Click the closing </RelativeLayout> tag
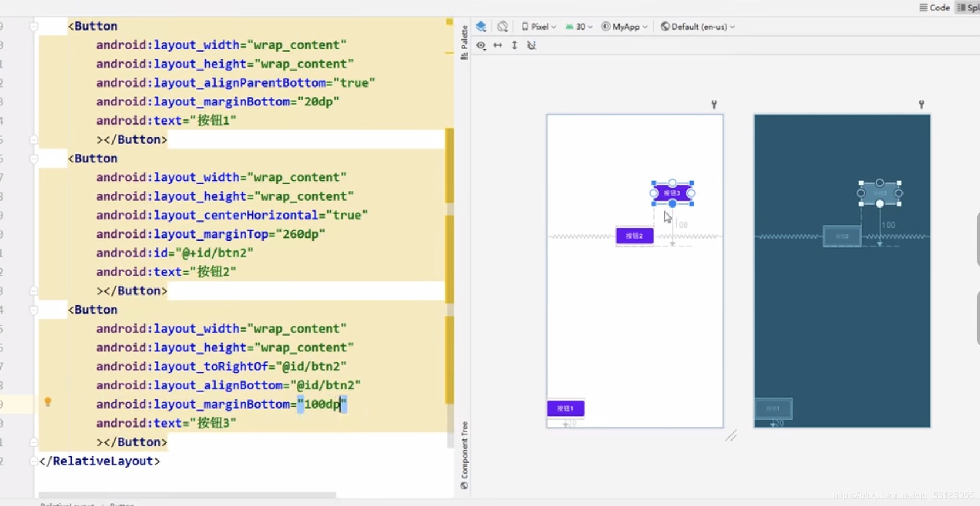Viewport: 980px width, 506px height. point(100,461)
